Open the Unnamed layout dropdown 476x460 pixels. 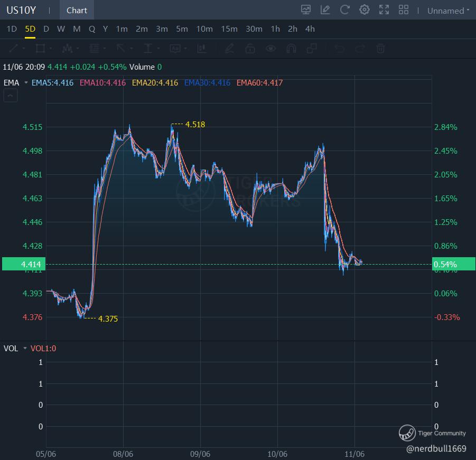448,11
